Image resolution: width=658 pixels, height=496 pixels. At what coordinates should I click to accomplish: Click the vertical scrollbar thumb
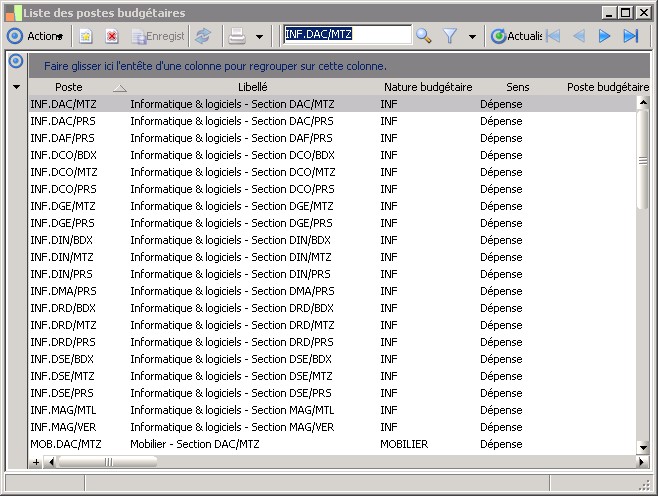(x=643, y=160)
